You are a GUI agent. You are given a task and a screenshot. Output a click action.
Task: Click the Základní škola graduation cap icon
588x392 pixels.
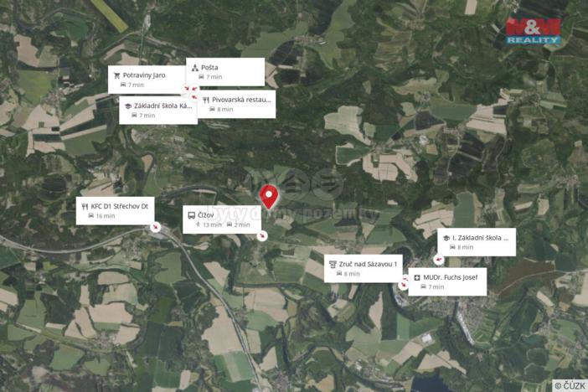click(x=128, y=106)
